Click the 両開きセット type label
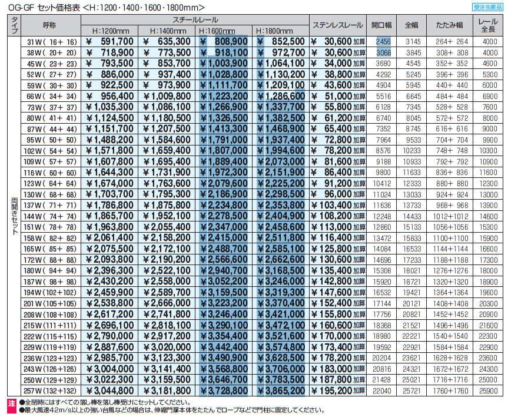The height and width of the screenshot is (420, 508). click(x=14, y=216)
